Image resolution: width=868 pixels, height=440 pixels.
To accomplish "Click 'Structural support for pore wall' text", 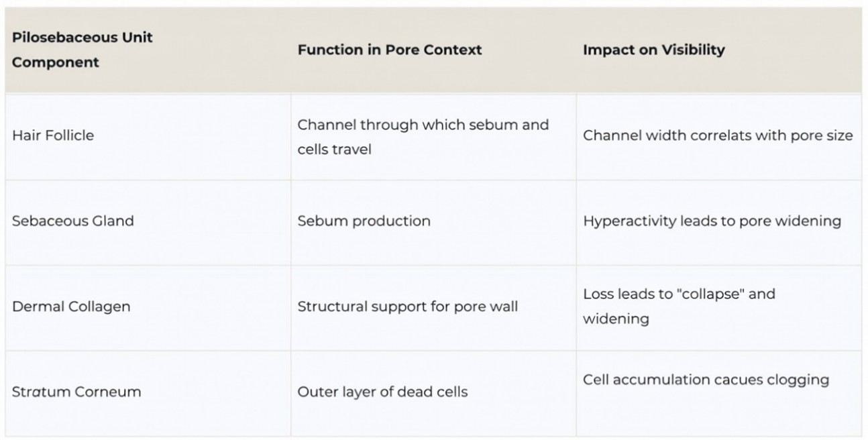I will pyautogui.click(x=407, y=307).
